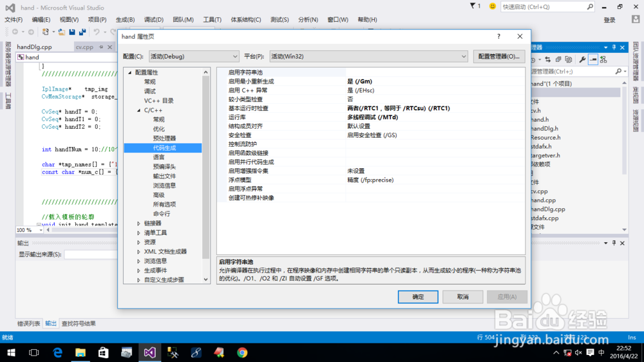Image resolution: width=644 pixels, height=362 pixels.
Task: Open the 编辑(E) menu
Action: pos(41,19)
